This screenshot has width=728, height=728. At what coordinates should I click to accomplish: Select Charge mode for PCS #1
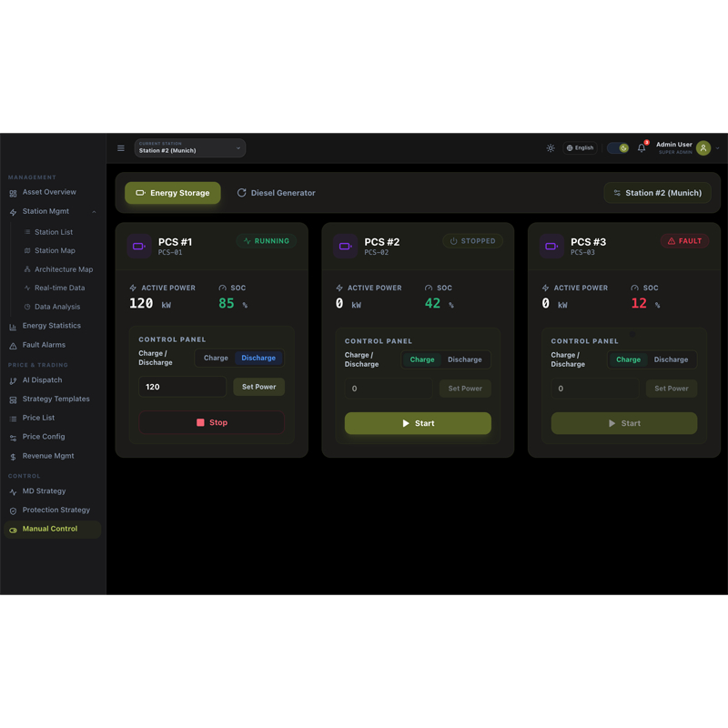coord(216,359)
